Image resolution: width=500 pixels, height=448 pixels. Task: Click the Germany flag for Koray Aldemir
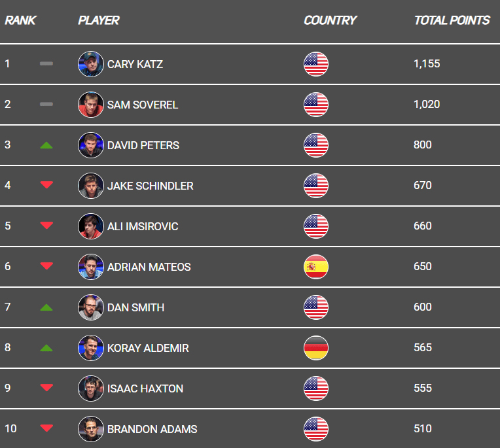click(316, 348)
